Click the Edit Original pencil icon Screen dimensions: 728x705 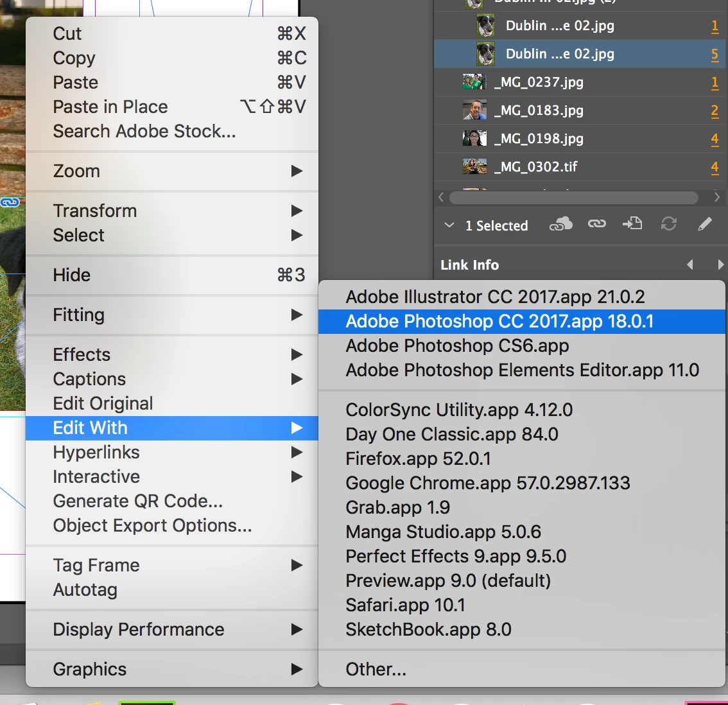coord(705,224)
